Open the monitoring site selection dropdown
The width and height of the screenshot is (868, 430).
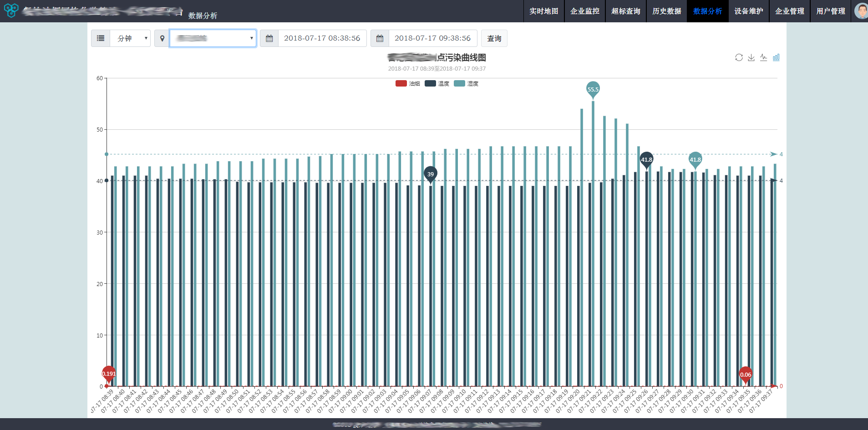(213, 38)
